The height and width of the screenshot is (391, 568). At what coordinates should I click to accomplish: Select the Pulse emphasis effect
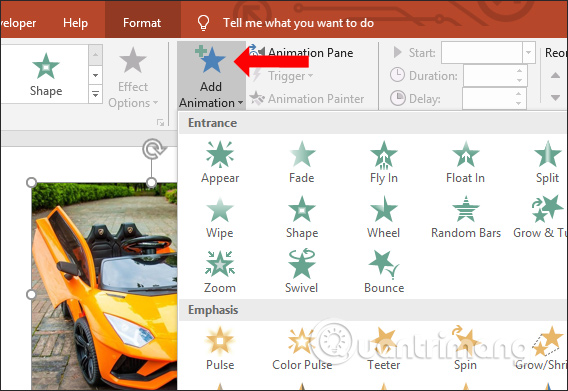pyautogui.click(x=220, y=349)
